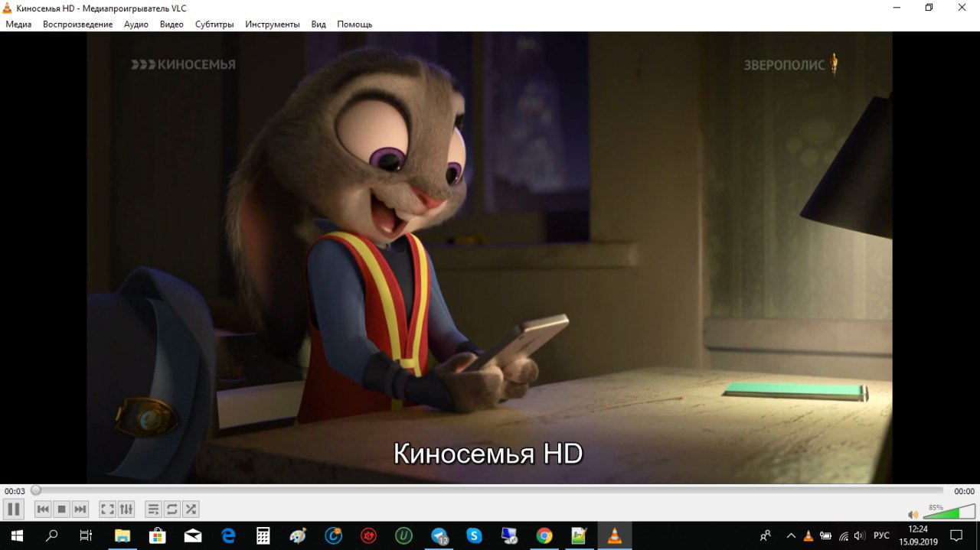The width and height of the screenshot is (980, 550).
Task: Open Calculator from taskbar
Action: pos(263,535)
